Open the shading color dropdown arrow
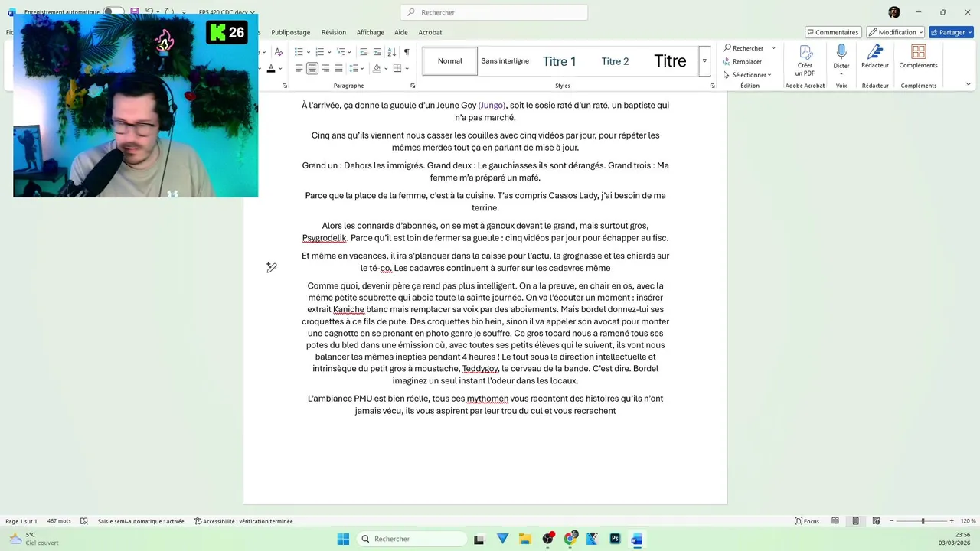 (x=387, y=68)
